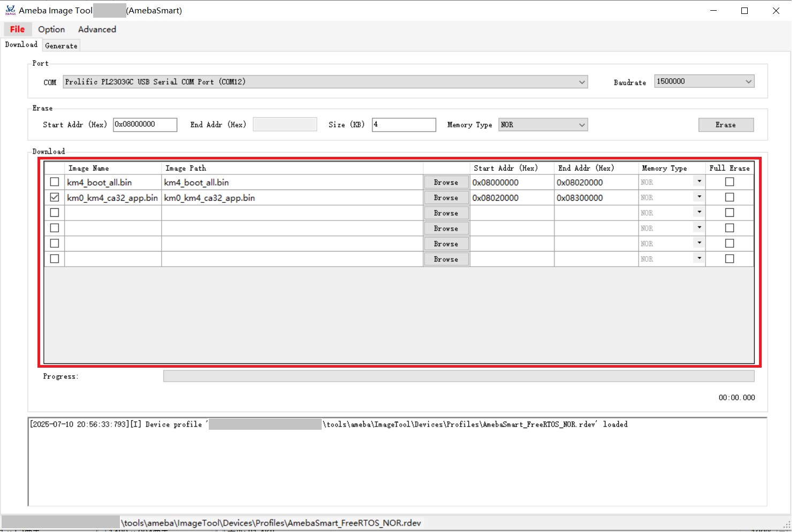
Task: Open the Advanced menu
Action: tap(97, 29)
